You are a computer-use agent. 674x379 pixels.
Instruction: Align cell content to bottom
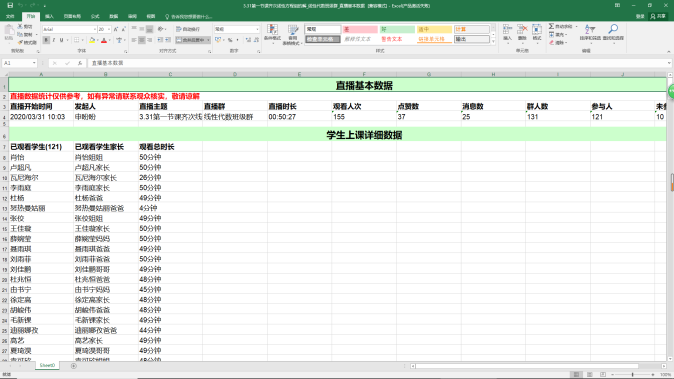click(x=150, y=29)
